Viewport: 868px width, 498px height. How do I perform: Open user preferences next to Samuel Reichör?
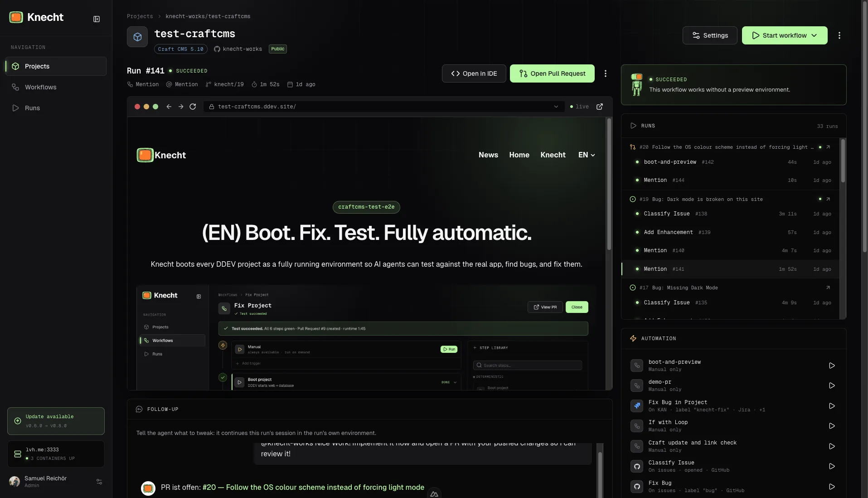pos(99,482)
